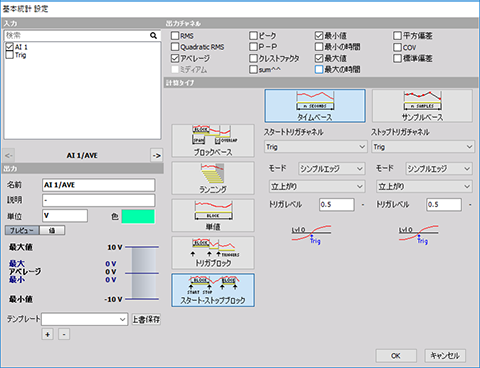This screenshot has width=480, height=368.
Task: Switch to the プレビュー tab
Action: [x=22, y=230]
